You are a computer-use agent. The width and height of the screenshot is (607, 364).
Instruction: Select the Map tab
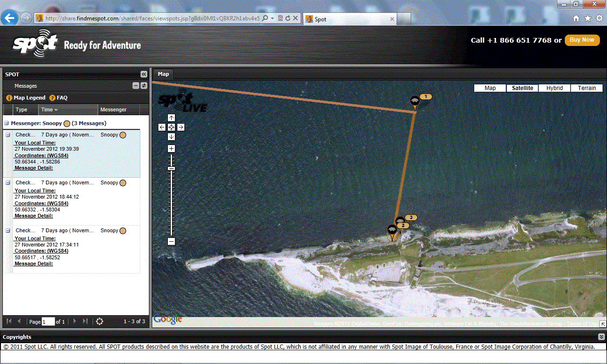click(163, 74)
